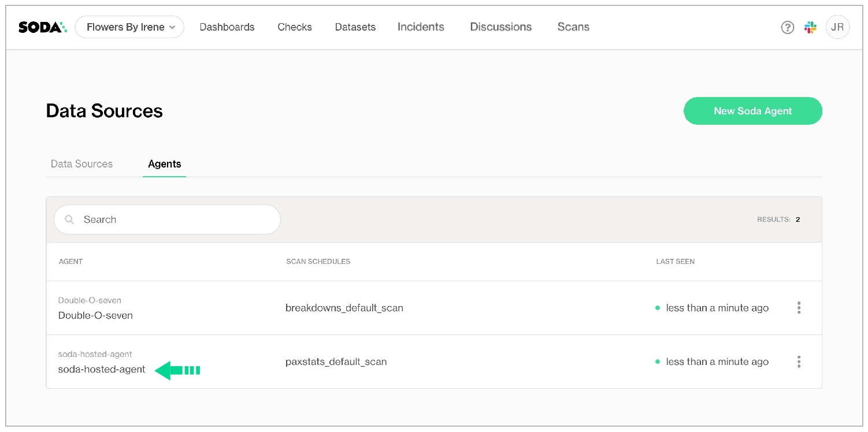Open the Double-O-seven row options menu
This screenshot has width=868, height=432.
[799, 308]
